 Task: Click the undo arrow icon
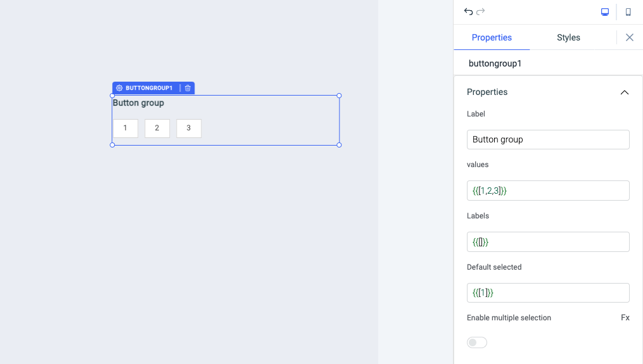point(468,11)
